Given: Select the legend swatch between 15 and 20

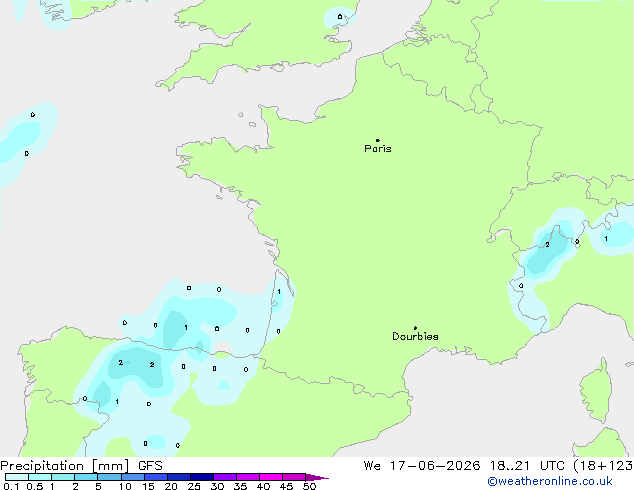Looking at the screenshot, I should [156, 477].
